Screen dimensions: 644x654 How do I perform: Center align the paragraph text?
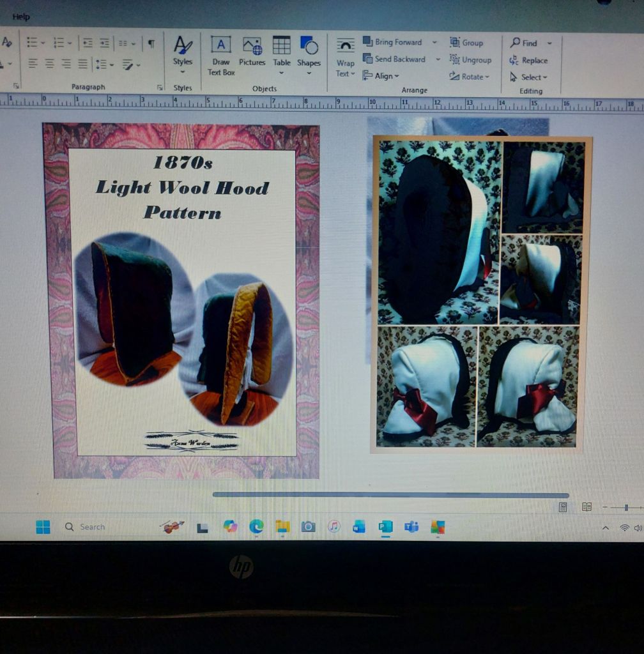coord(50,64)
